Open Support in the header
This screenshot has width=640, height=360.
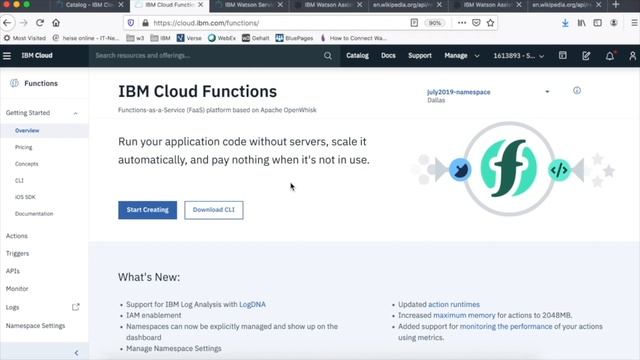(x=420, y=56)
